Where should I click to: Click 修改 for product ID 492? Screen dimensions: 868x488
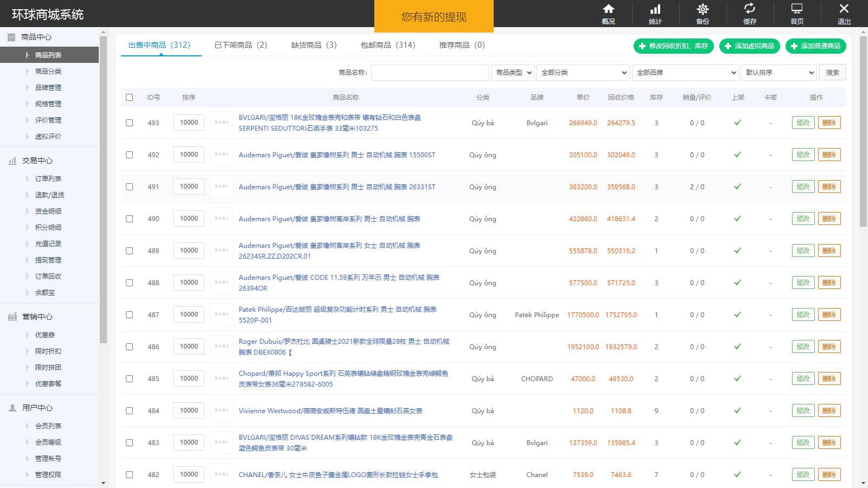[803, 155]
